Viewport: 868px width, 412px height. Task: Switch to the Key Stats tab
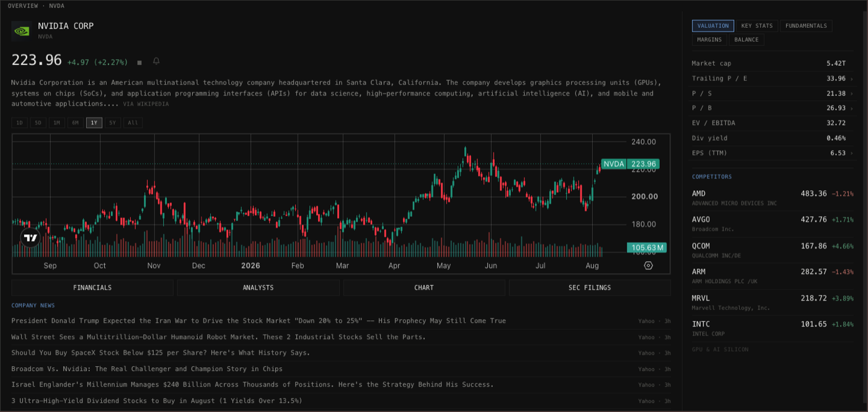pyautogui.click(x=757, y=26)
